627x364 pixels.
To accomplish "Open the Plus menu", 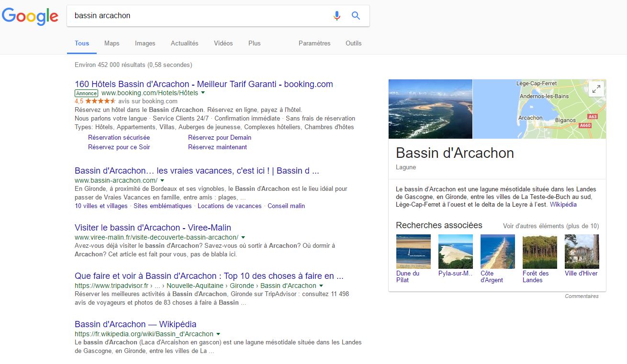I will [254, 43].
